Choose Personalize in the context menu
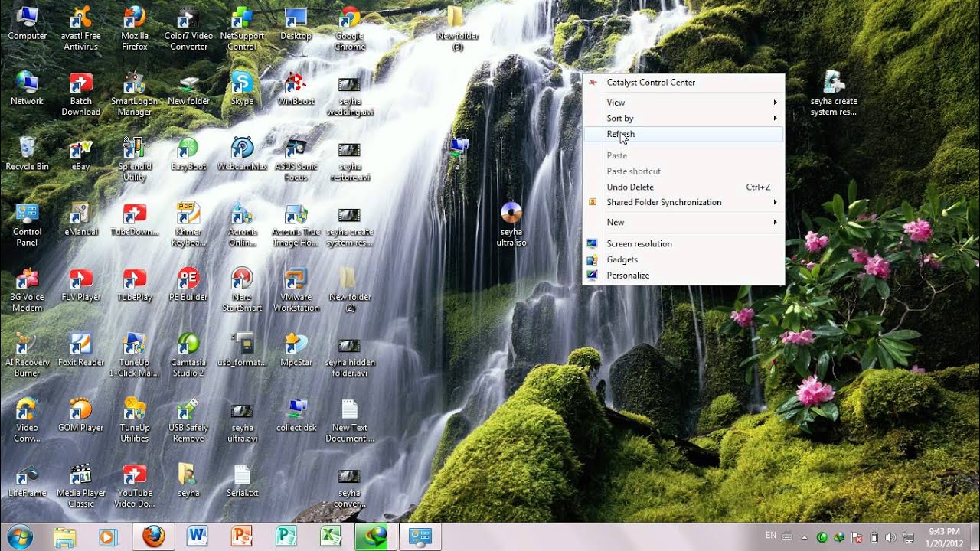Viewport: 980px width, 551px height. pyautogui.click(x=684, y=275)
